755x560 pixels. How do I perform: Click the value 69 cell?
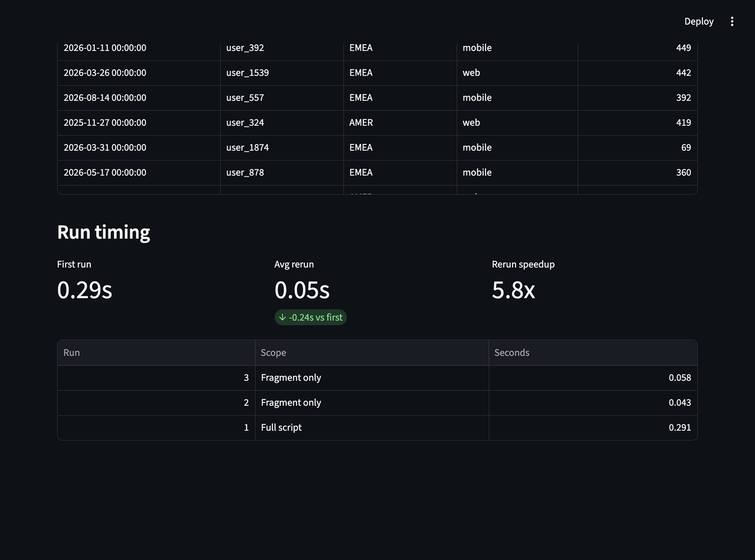(x=638, y=148)
